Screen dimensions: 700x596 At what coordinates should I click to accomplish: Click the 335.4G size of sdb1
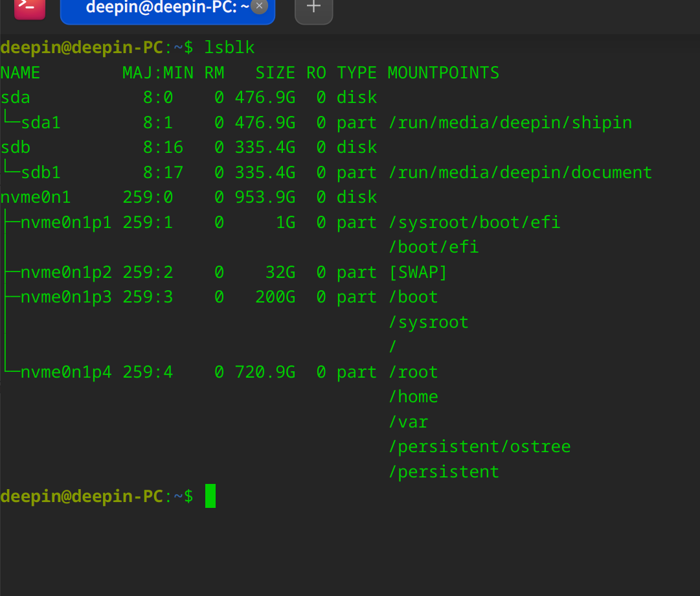[265, 172]
